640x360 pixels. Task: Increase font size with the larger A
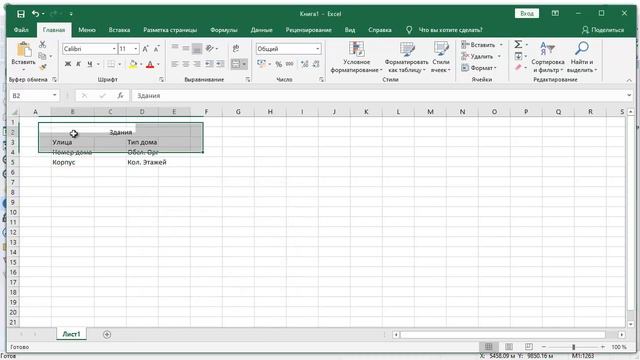coord(145,49)
